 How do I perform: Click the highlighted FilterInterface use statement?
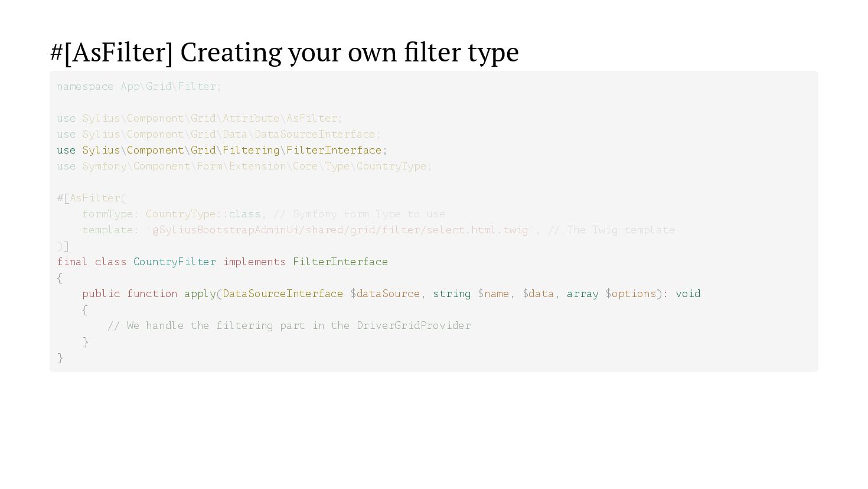222,151
